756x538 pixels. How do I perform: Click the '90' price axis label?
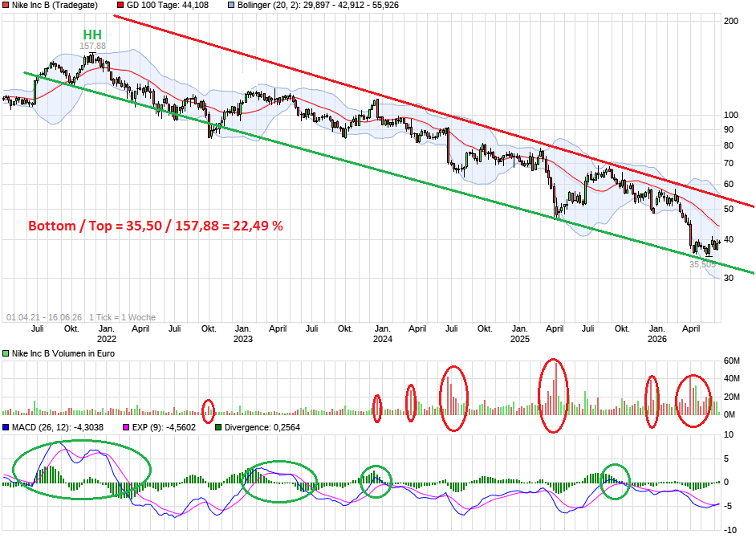(x=729, y=129)
